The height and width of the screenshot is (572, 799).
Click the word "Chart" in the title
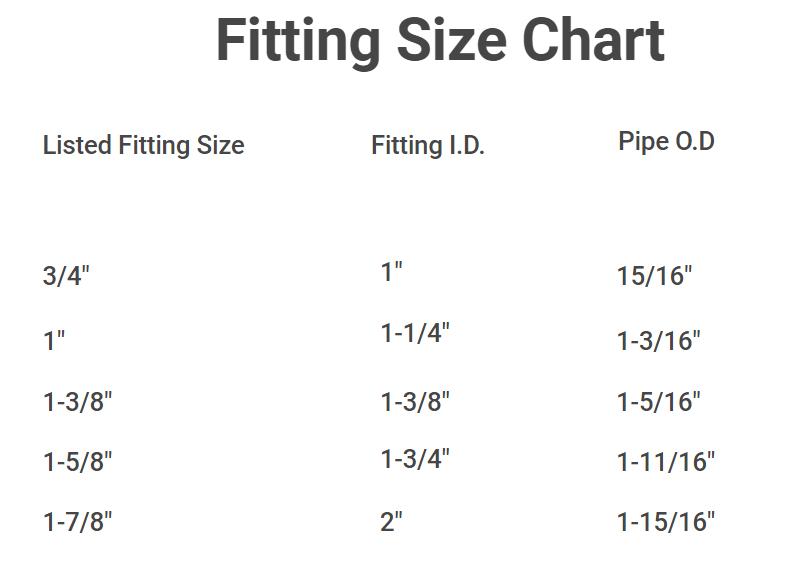pos(592,41)
